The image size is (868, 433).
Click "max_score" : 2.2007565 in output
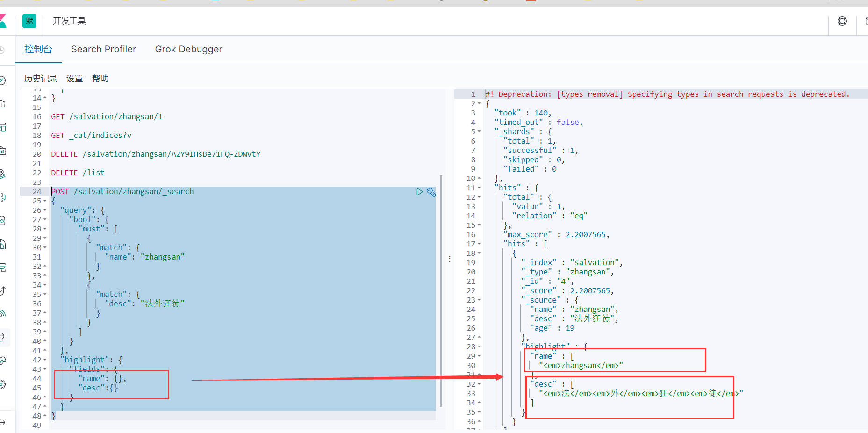[556, 235]
